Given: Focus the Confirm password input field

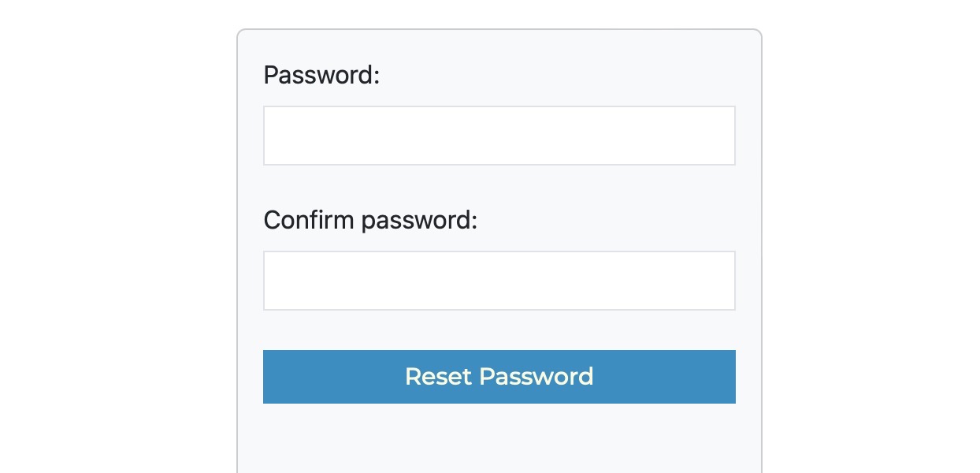Looking at the screenshot, I should (x=499, y=281).
